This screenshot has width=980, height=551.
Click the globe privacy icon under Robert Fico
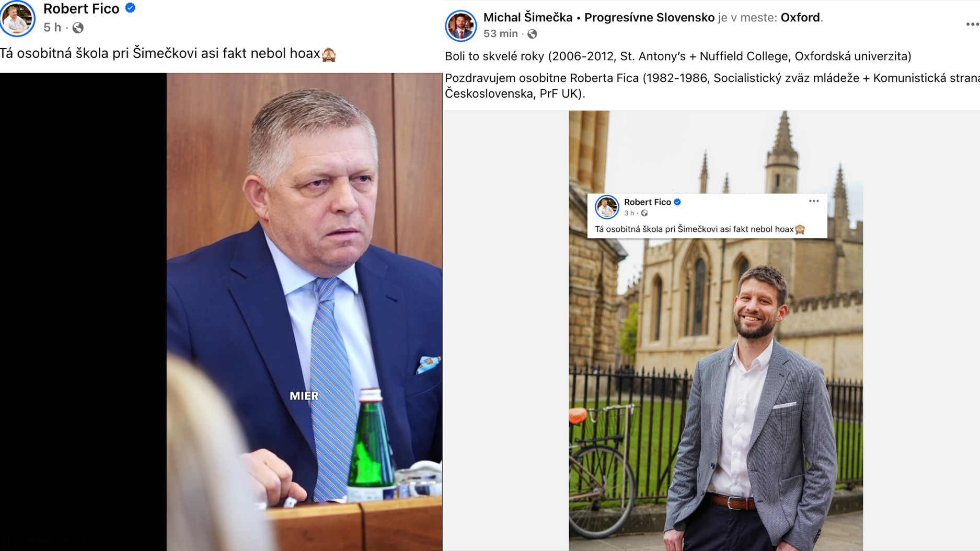point(78,28)
